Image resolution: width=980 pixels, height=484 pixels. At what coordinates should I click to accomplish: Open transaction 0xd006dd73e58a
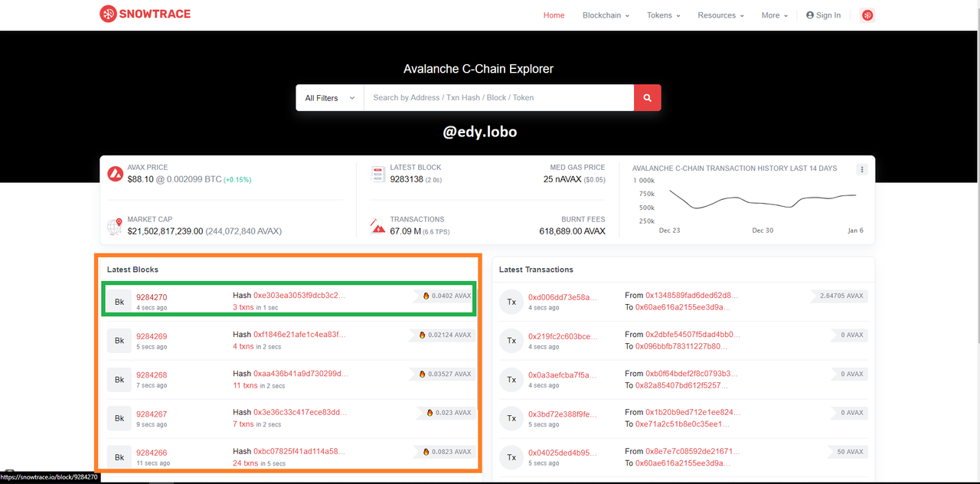562,297
